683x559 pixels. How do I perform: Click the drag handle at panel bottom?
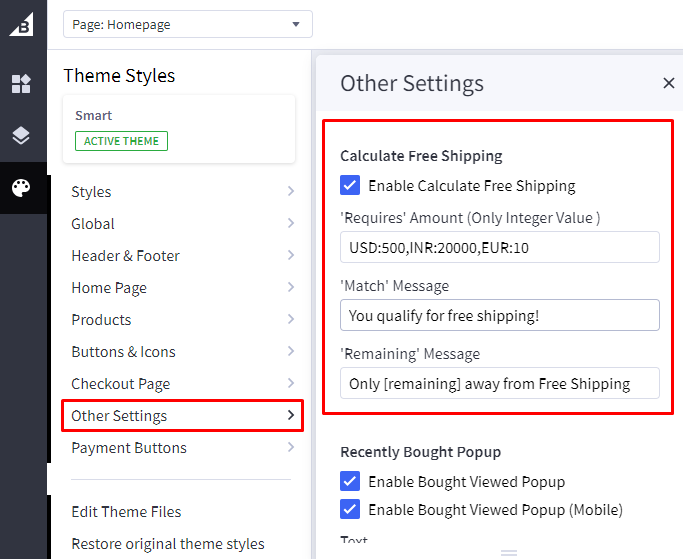point(509,552)
